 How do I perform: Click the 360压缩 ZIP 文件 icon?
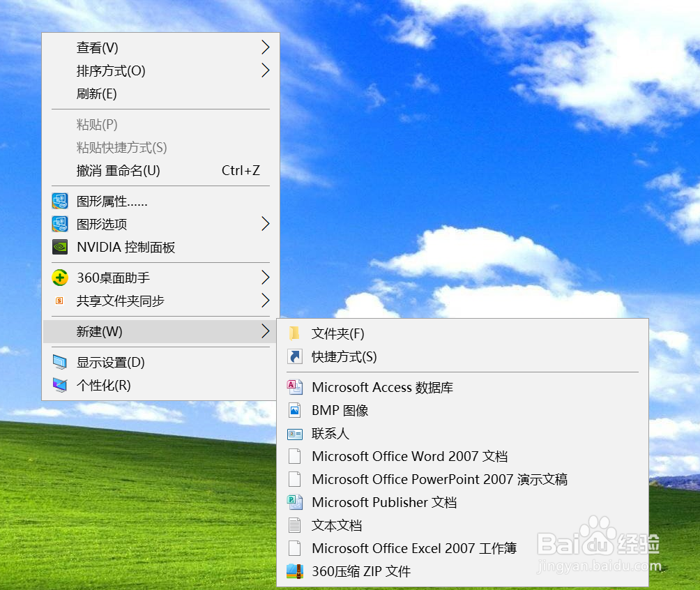pos(295,571)
